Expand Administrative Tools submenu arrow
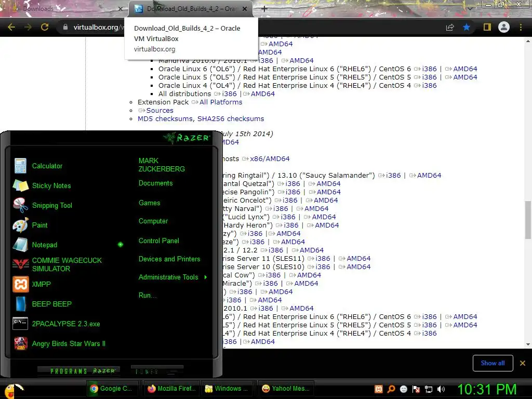Viewport: 532px width, 399px height. pos(206,277)
